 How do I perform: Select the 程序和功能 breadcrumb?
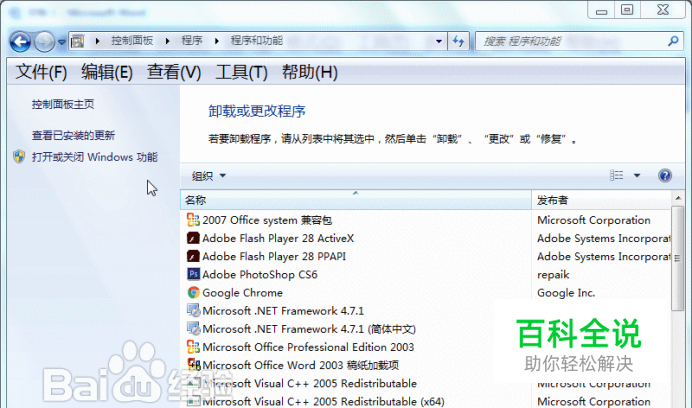click(257, 41)
